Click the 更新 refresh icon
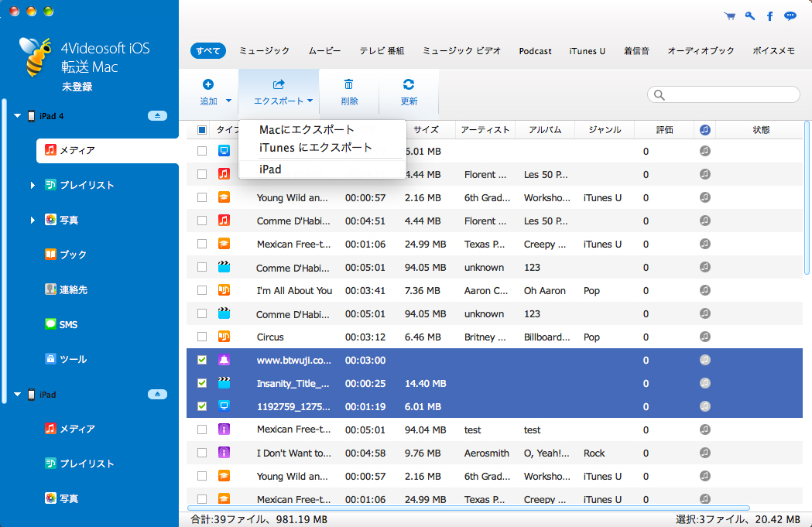Image resolution: width=812 pixels, height=527 pixels. point(409,85)
